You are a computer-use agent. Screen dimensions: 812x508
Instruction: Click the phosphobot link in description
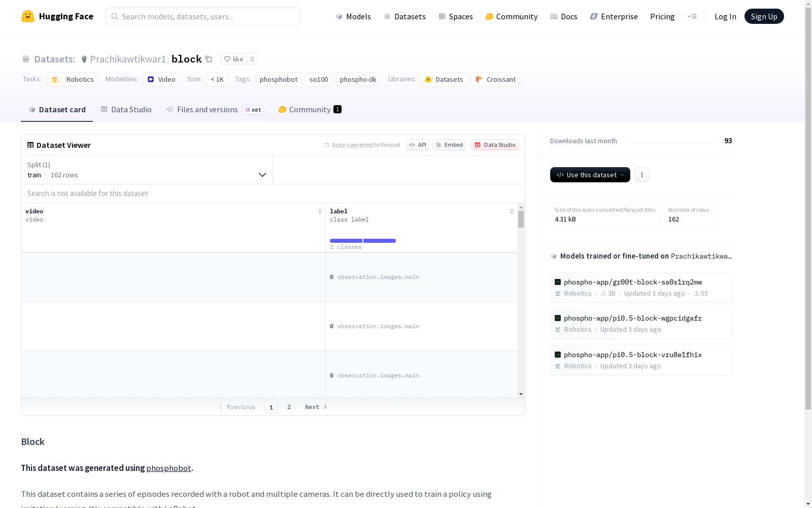click(168, 468)
